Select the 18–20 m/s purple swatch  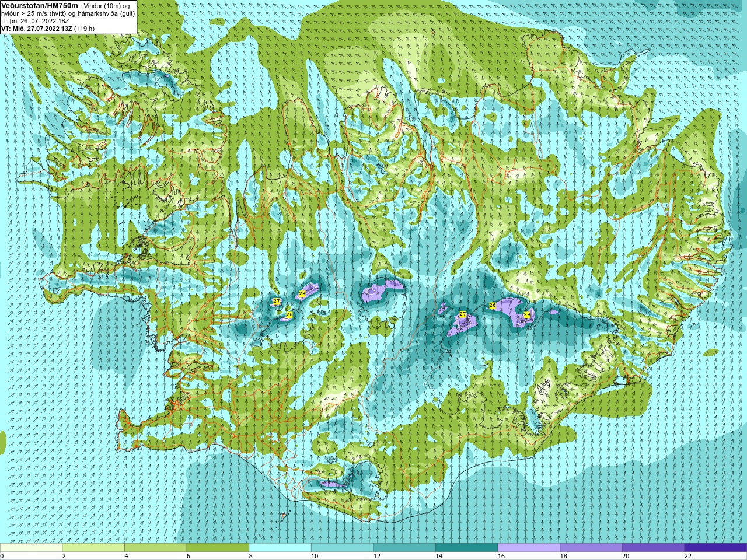[x=591, y=548]
